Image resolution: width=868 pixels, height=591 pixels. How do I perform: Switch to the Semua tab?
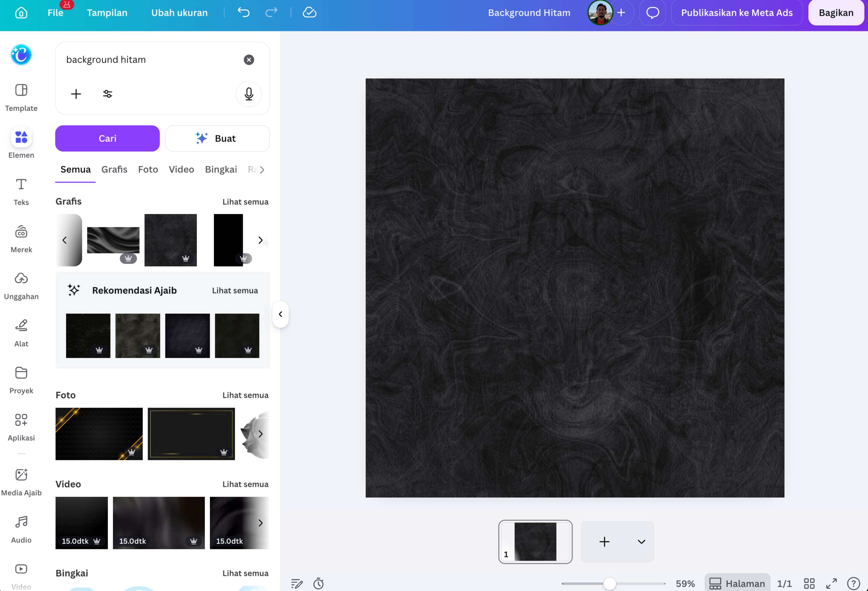[75, 170]
